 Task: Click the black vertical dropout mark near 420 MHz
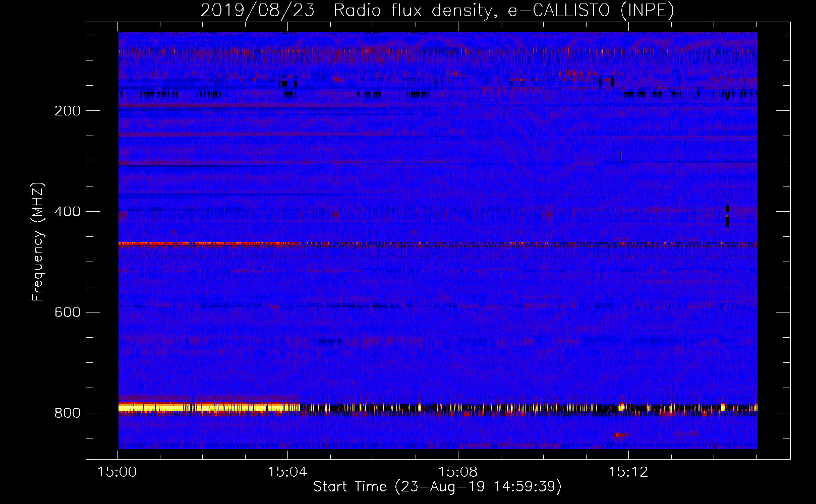[x=727, y=216]
